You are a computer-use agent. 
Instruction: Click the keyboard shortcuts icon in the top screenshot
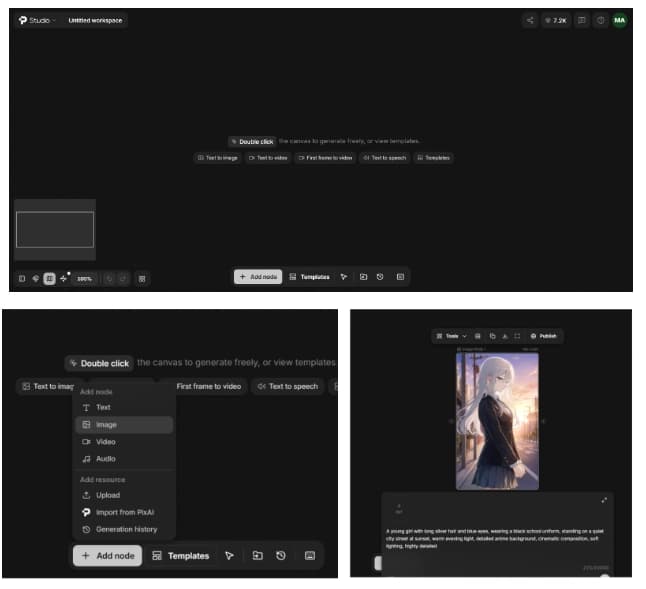coord(400,277)
